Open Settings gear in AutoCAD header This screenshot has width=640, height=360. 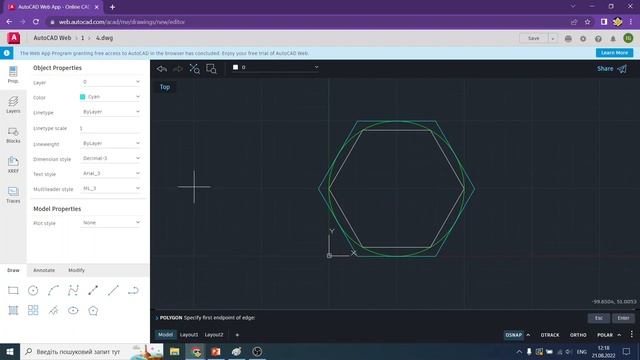[583, 38]
